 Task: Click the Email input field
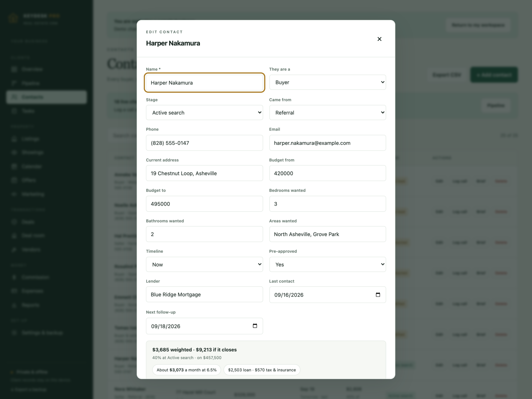click(x=328, y=143)
